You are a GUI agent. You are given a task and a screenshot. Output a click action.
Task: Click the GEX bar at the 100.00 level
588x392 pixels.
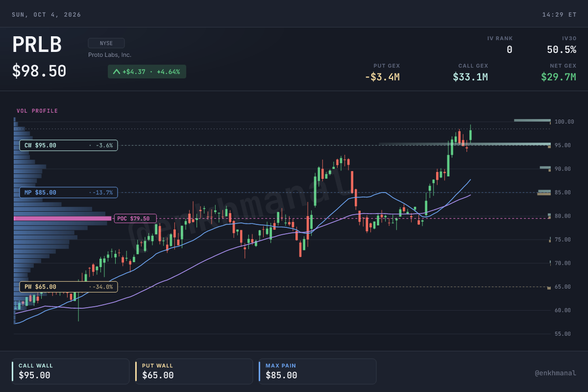pos(532,120)
